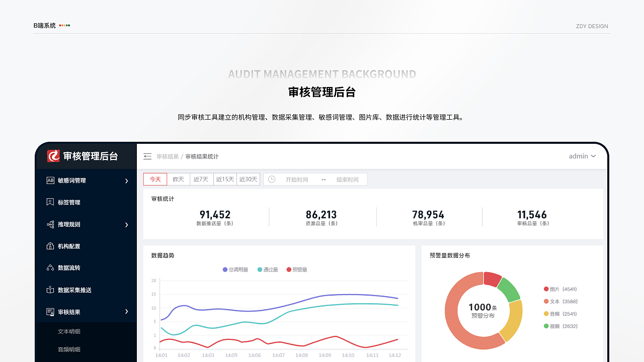Click the clock icon beside 开始时间
The width and height of the screenshot is (644, 362).
[x=272, y=179]
